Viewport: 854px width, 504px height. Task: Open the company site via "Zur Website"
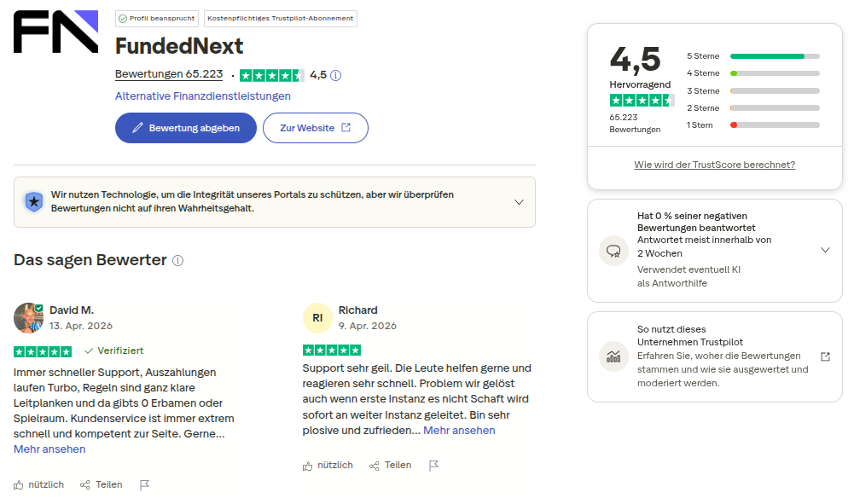point(315,127)
